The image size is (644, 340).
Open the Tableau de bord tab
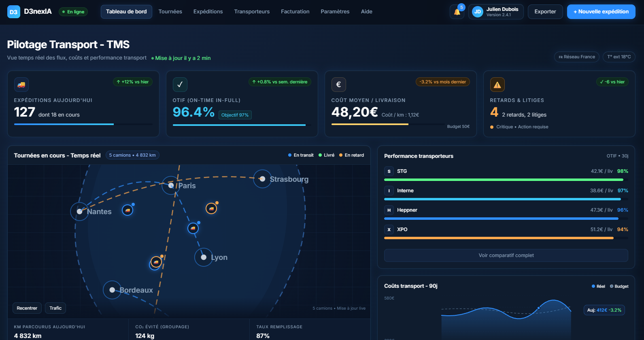tap(126, 12)
